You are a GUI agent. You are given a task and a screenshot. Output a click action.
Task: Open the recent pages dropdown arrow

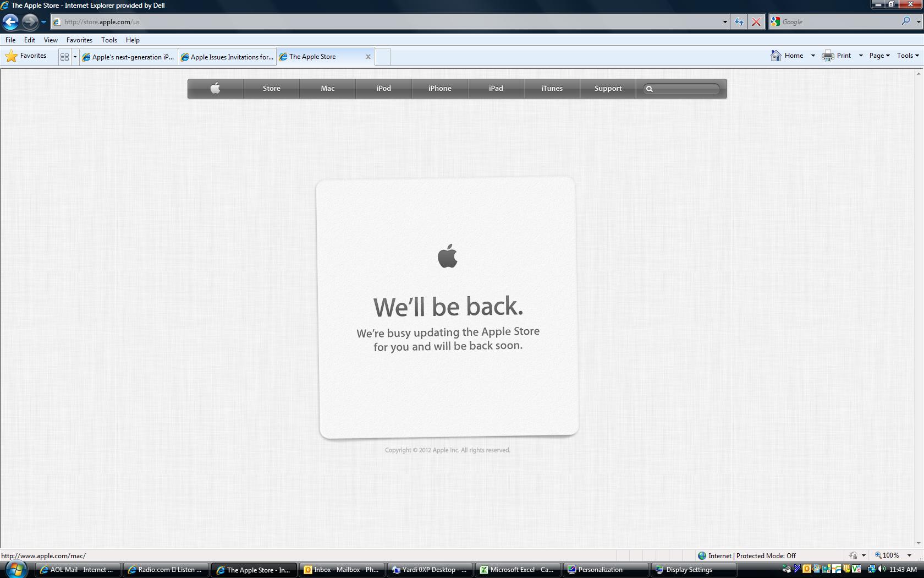[43, 22]
